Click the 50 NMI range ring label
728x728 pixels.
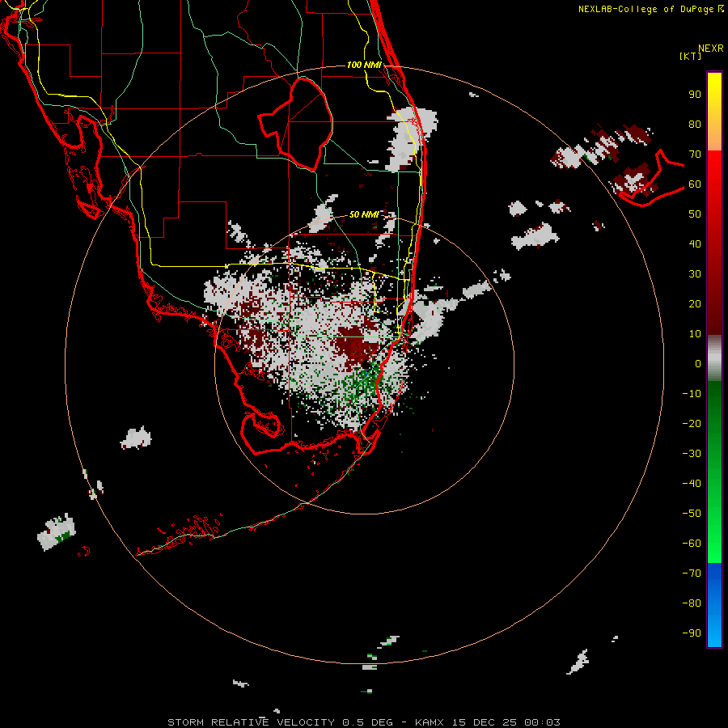point(364,214)
